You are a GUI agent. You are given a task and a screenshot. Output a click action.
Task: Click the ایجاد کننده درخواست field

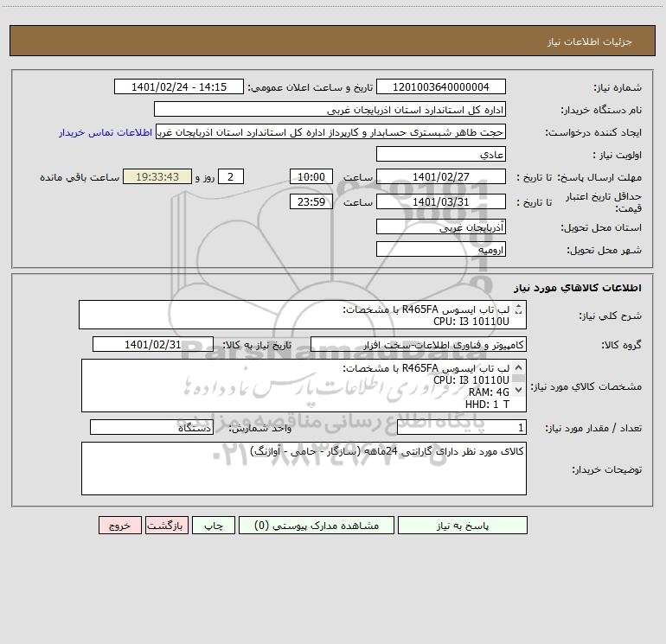coord(330,131)
